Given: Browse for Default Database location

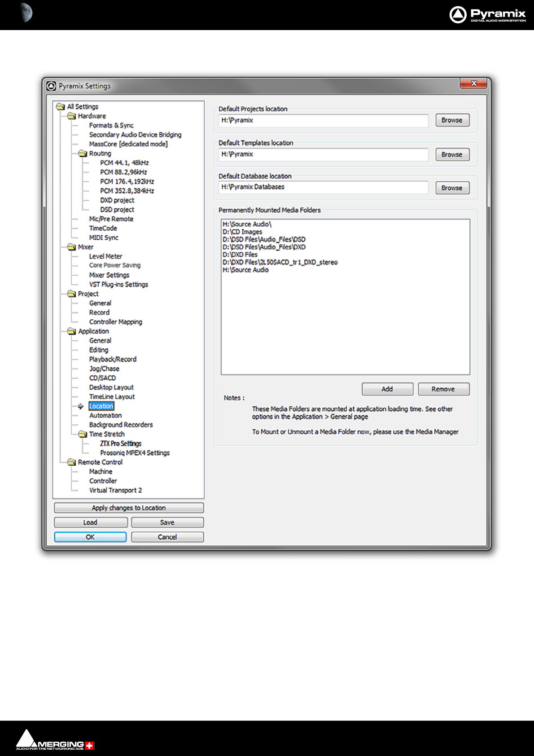Looking at the screenshot, I should point(452,188).
